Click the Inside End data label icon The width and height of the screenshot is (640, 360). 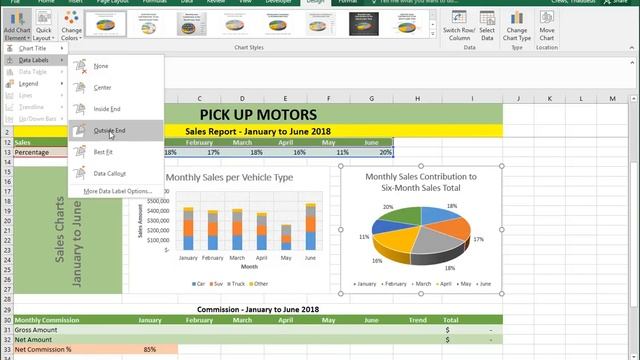coord(80,109)
